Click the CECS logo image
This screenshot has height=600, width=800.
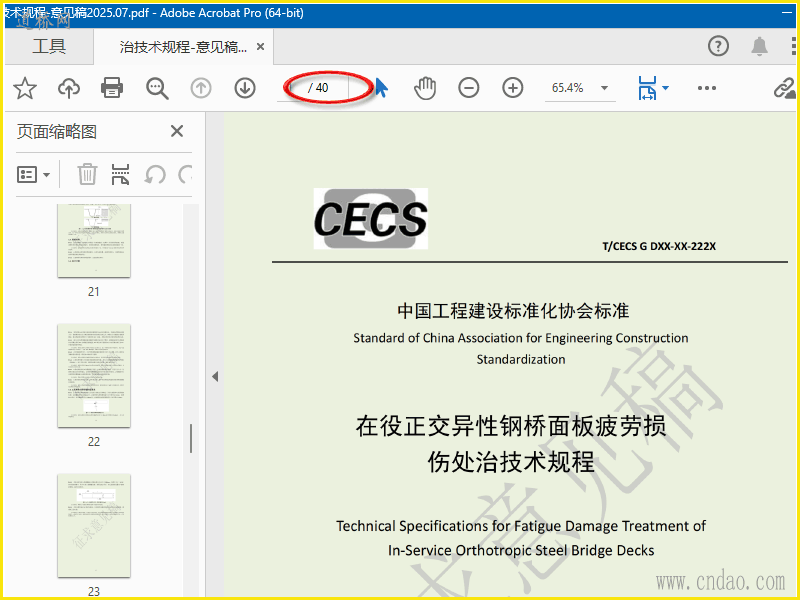point(370,218)
